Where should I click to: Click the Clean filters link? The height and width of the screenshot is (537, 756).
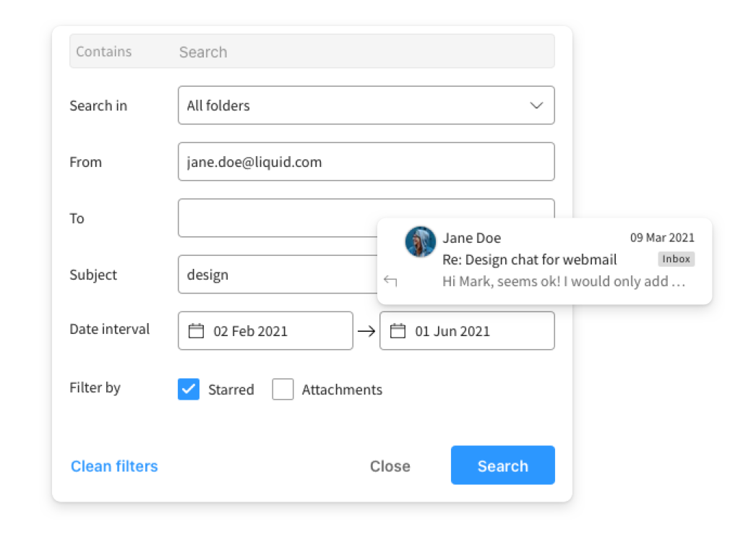pyautogui.click(x=114, y=466)
